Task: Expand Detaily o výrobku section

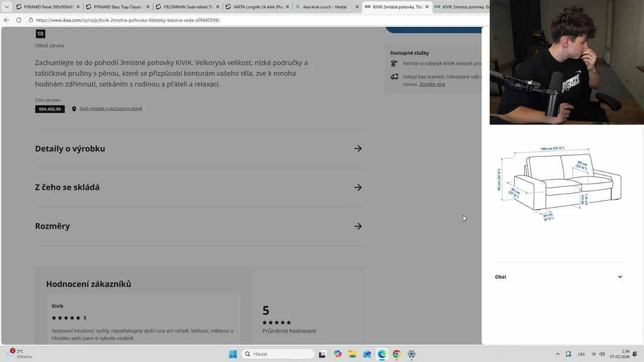Action: coord(199,149)
